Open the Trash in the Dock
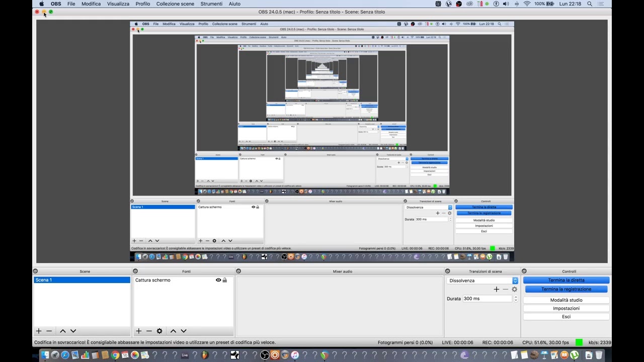 599,355
